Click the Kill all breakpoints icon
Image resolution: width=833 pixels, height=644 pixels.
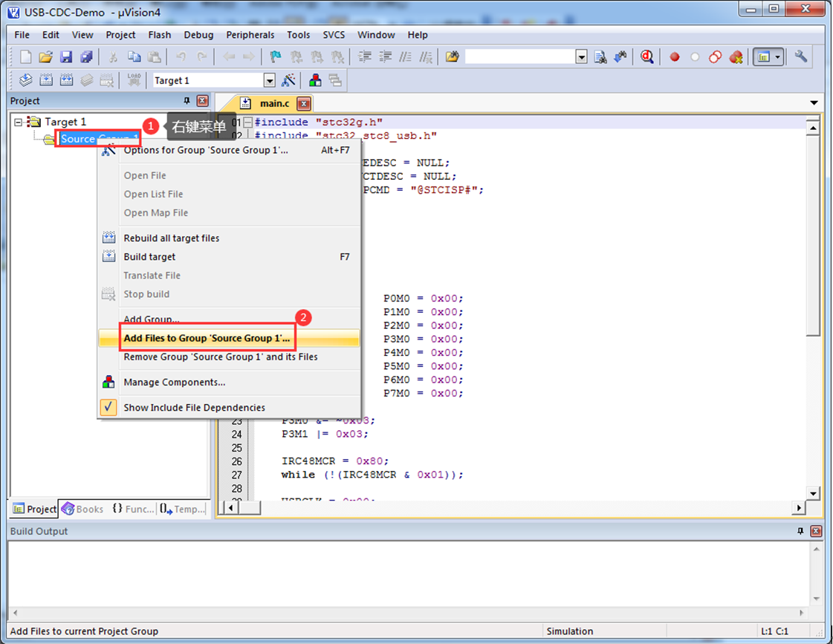click(x=736, y=56)
